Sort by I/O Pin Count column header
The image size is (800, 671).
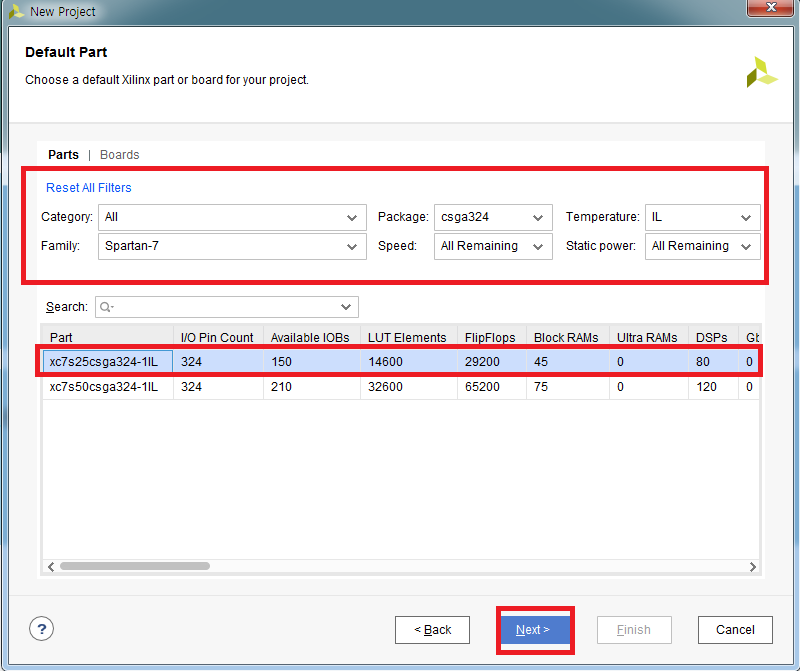pos(218,337)
